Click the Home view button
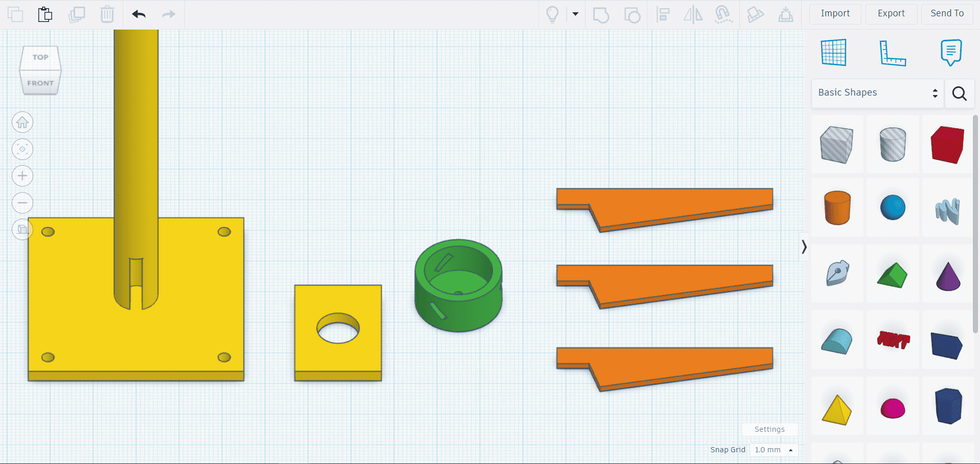 (22, 123)
